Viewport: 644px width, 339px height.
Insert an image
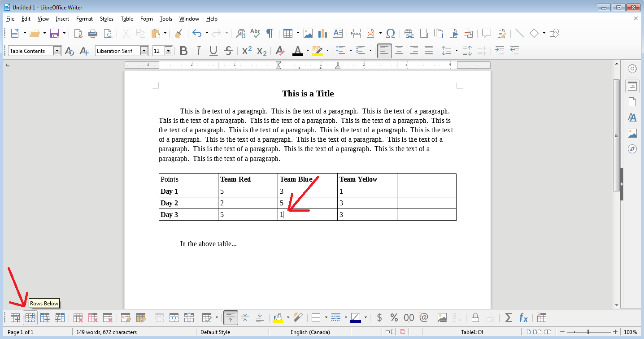click(x=308, y=33)
